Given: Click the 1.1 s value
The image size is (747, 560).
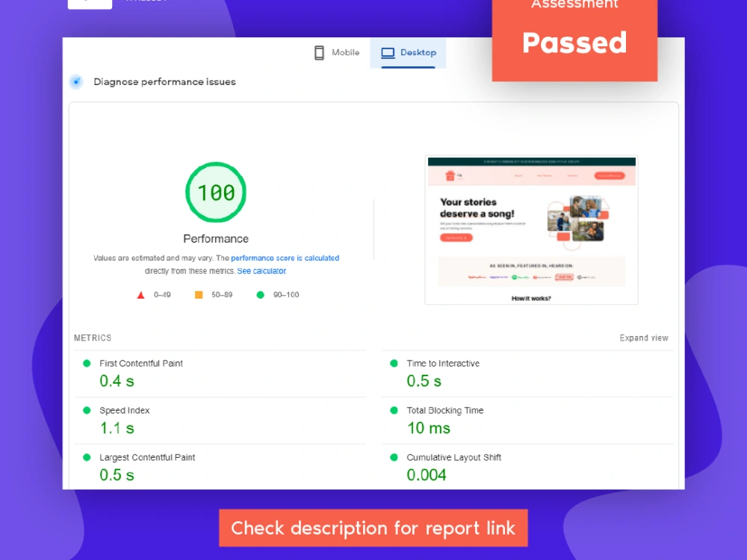Looking at the screenshot, I should point(117,428).
